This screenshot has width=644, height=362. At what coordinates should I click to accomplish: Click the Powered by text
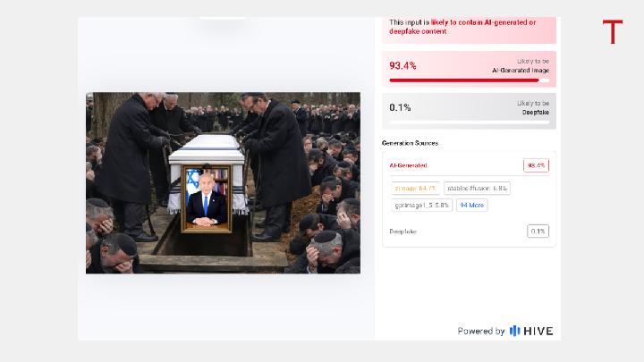481,332
